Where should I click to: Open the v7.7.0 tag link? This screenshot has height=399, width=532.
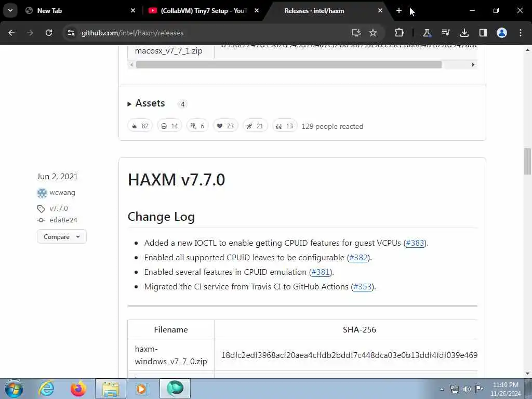pyautogui.click(x=58, y=208)
